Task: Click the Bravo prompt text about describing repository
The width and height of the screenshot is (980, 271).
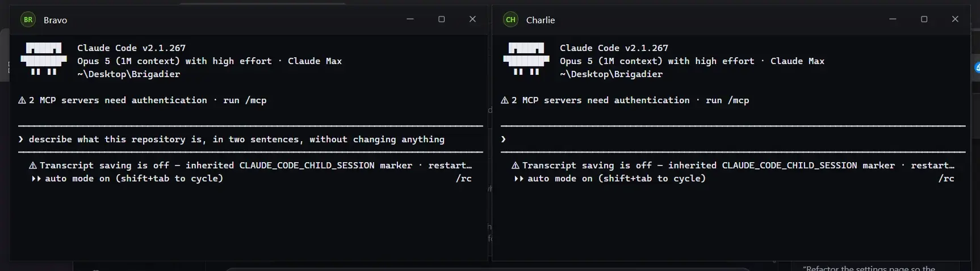Action: (237, 139)
